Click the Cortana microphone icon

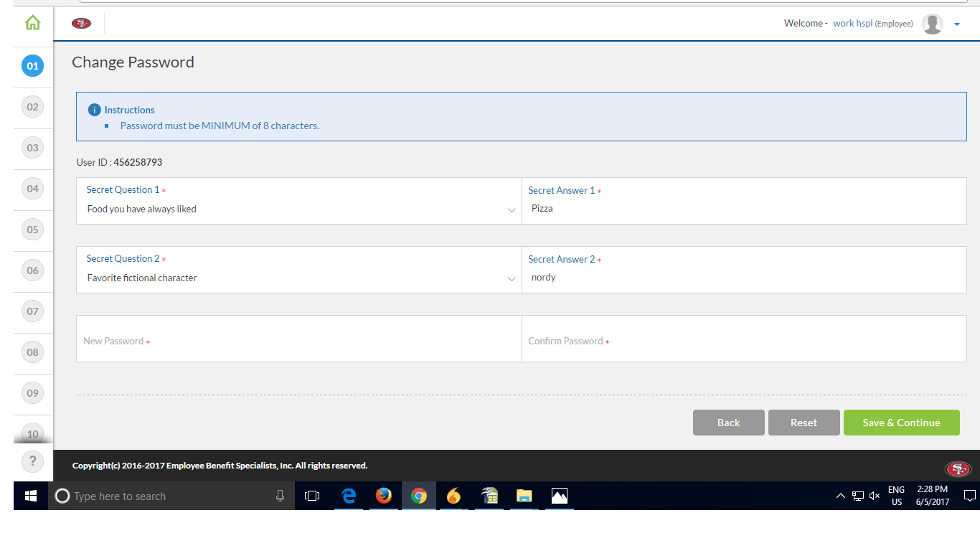coord(280,496)
